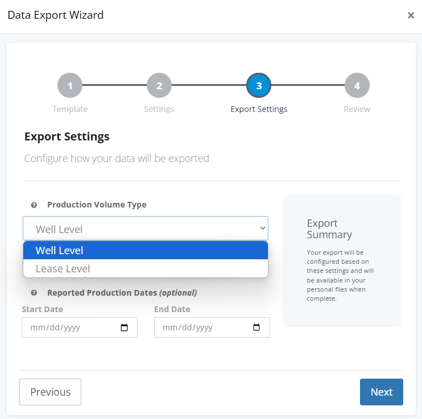Select step 3 Export Settings circle
This screenshot has height=419, width=422.
(x=259, y=86)
